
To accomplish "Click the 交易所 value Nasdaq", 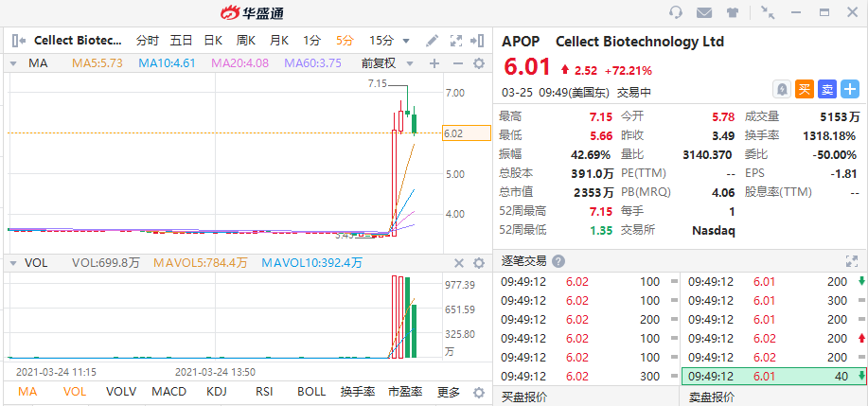I will (714, 230).
